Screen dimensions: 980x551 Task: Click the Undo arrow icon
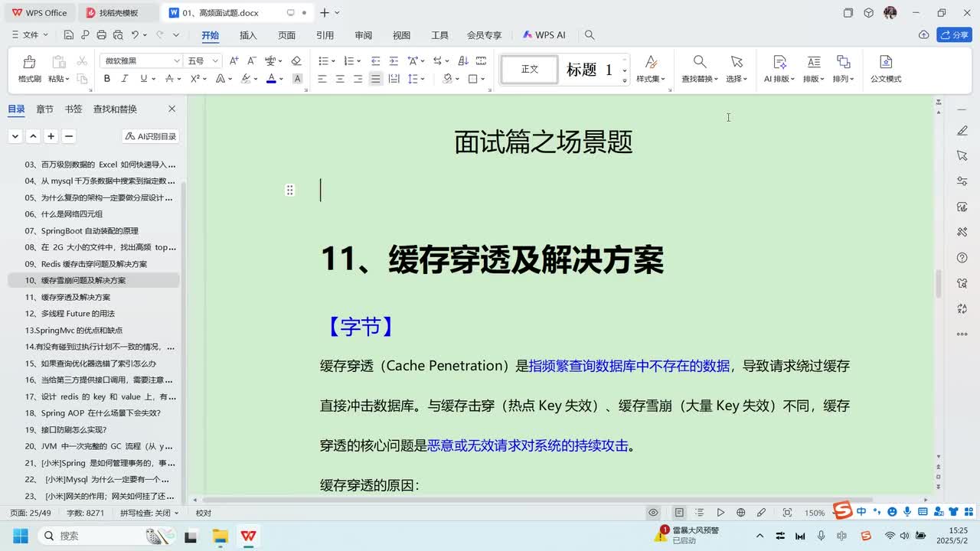click(x=135, y=35)
